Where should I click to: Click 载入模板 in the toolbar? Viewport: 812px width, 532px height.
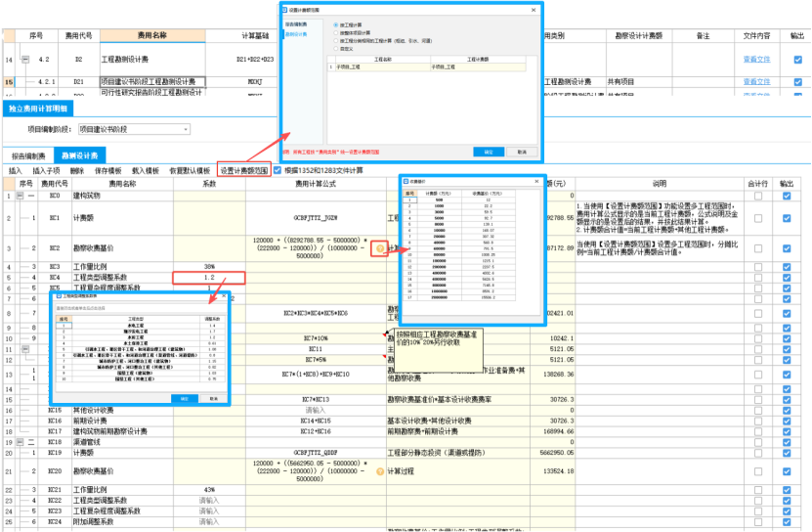click(145, 170)
